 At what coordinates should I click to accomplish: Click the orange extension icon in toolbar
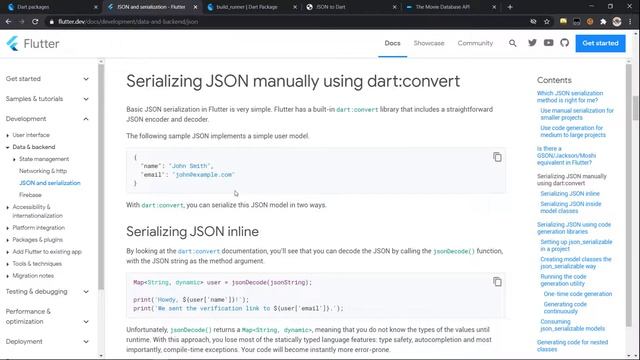(x=590, y=22)
